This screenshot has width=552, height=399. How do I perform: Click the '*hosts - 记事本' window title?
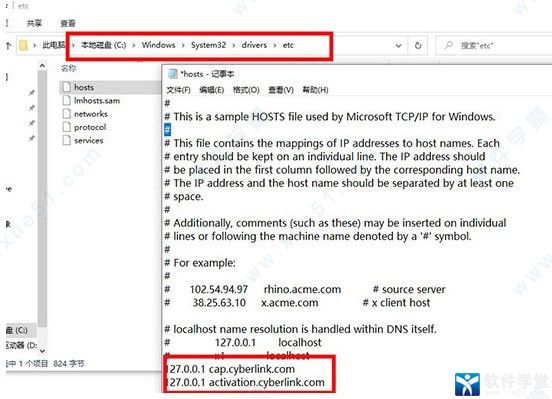click(x=207, y=74)
